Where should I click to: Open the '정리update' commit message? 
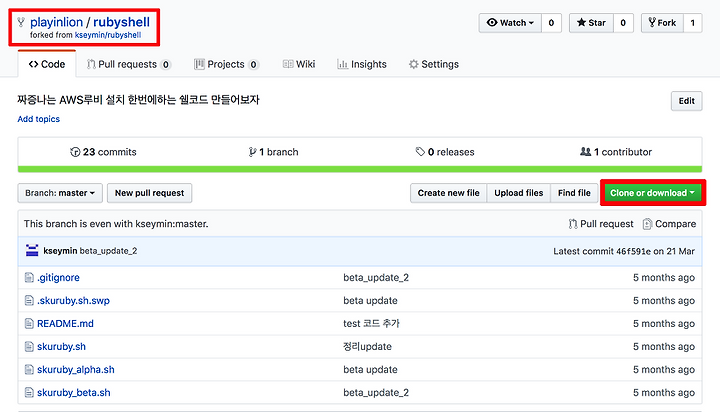click(367, 346)
